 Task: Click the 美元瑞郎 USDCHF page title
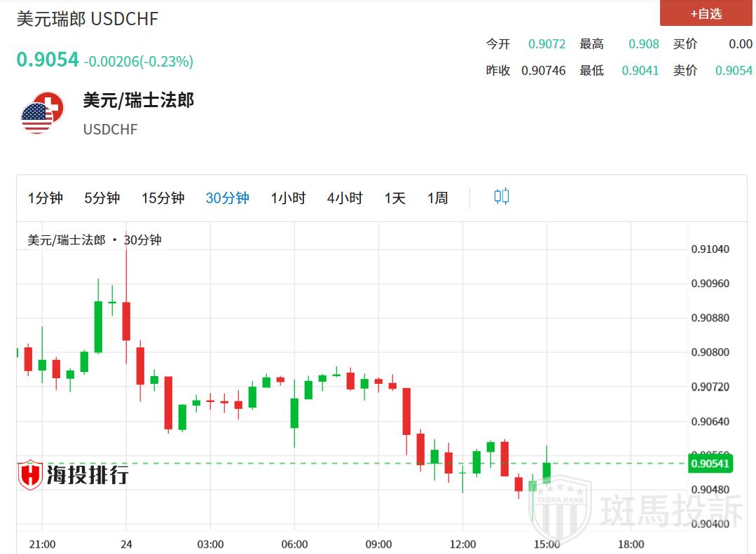88,19
